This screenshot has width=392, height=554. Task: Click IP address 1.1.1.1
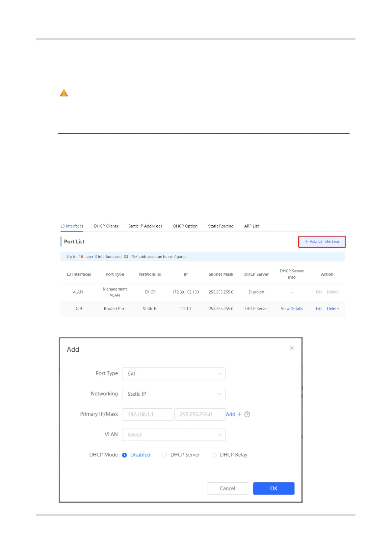pyautogui.click(x=186, y=309)
